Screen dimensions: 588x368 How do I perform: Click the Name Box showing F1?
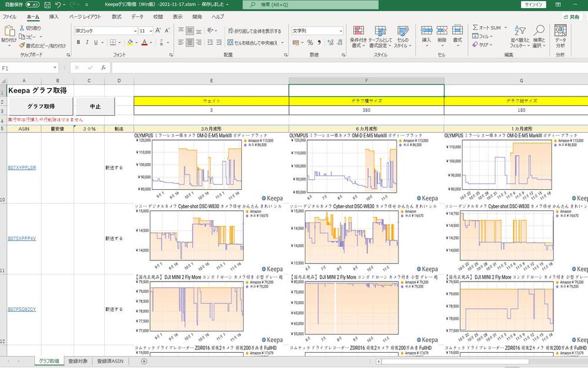[x=29, y=68]
